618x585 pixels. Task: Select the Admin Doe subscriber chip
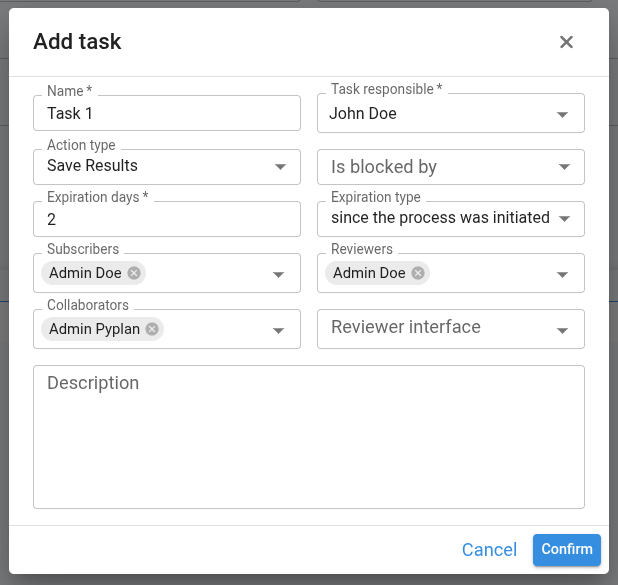pyautogui.click(x=85, y=273)
